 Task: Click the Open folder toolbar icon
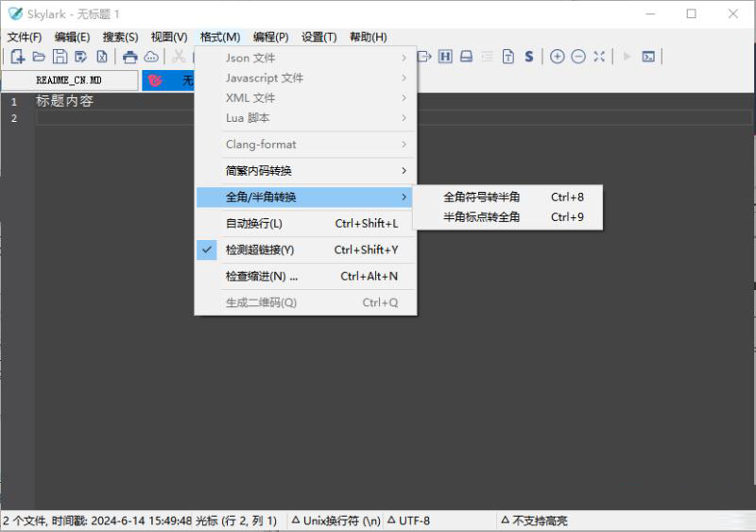tap(39, 57)
